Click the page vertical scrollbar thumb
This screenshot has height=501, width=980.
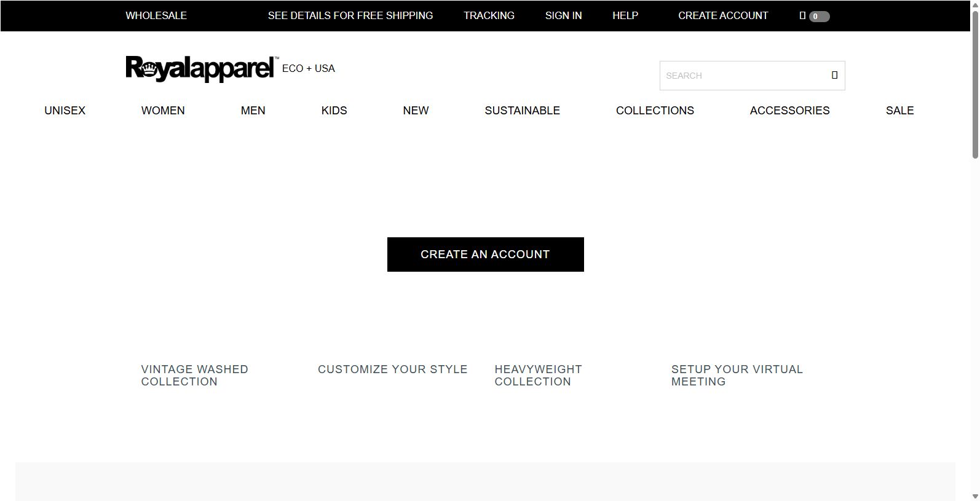point(975,84)
